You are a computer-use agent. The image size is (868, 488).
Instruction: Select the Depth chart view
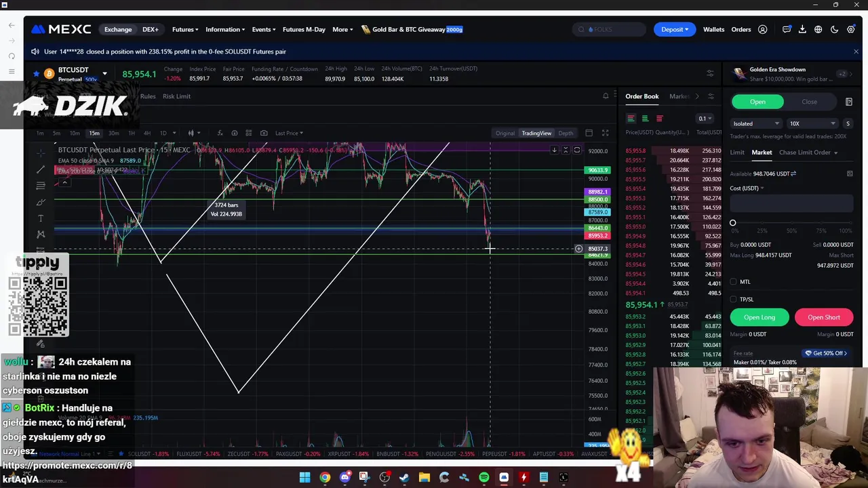pyautogui.click(x=566, y=133)
